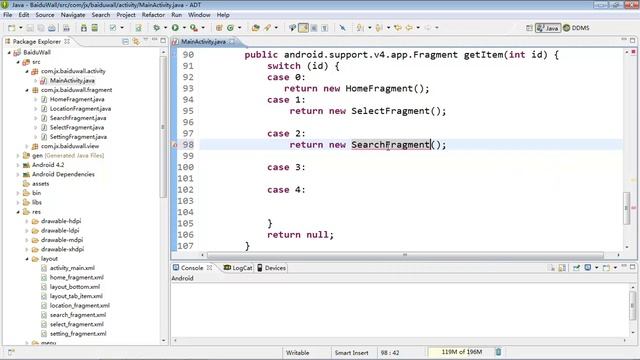640x360 pixels.
Task: Select the drawable-hdpi folder
Action: click(61, 221)
